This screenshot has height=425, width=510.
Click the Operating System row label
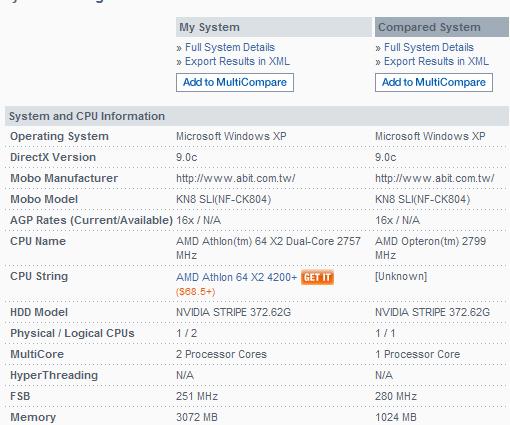click(59, 136)
